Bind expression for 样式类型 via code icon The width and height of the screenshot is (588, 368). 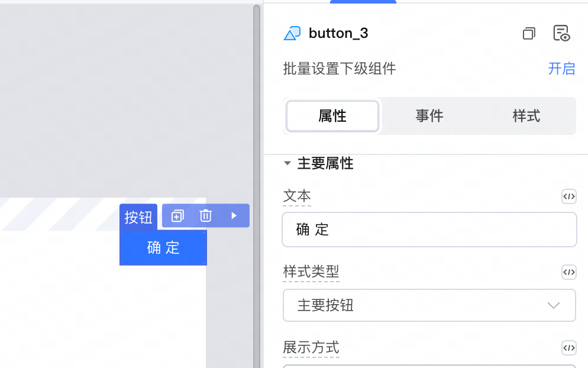[x=569, y=272]
